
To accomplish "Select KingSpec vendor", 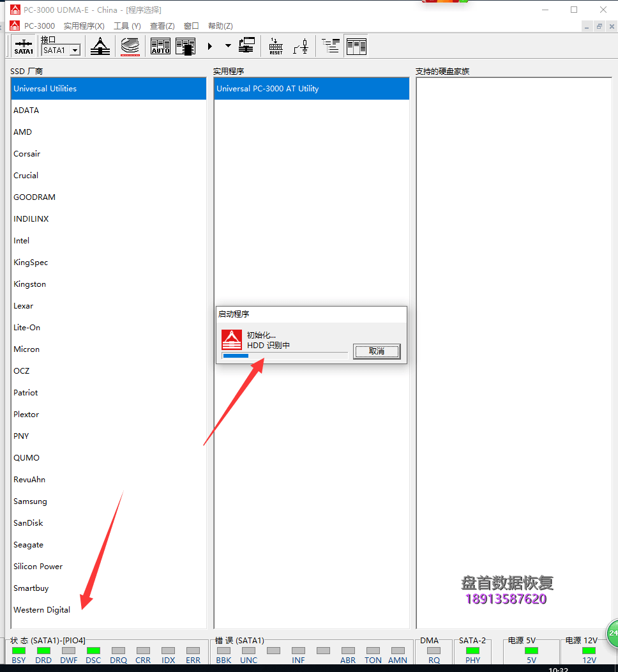I will pos(109,263).
